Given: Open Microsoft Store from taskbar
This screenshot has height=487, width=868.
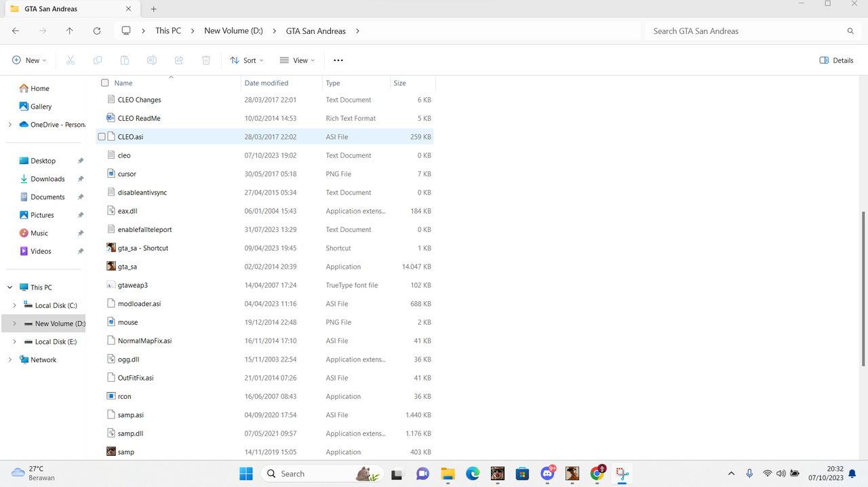Looking at the screenshot, I should tap(522, 473).
